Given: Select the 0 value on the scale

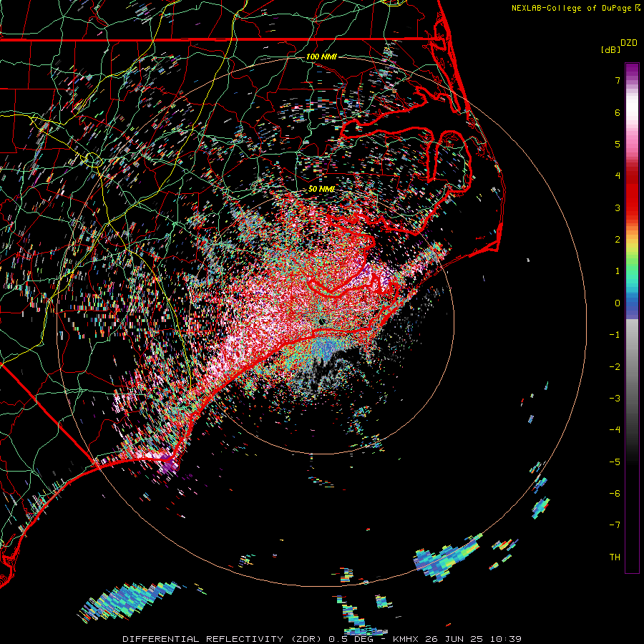Looking at the screenshot, I should tap(618, 303).
